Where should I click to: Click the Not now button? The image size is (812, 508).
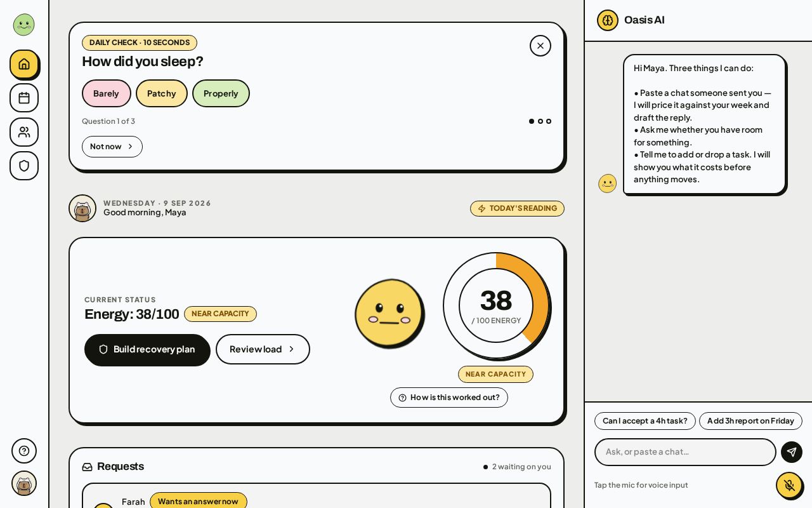pyautogui.click(x=112, y=147)
